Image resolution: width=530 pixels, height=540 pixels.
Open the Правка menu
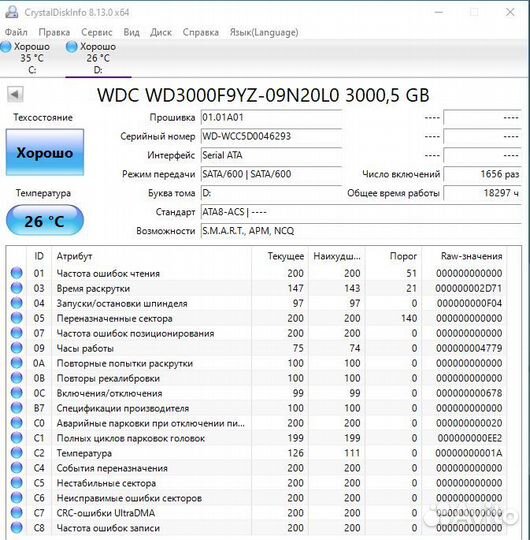click(x=54, y=32)
